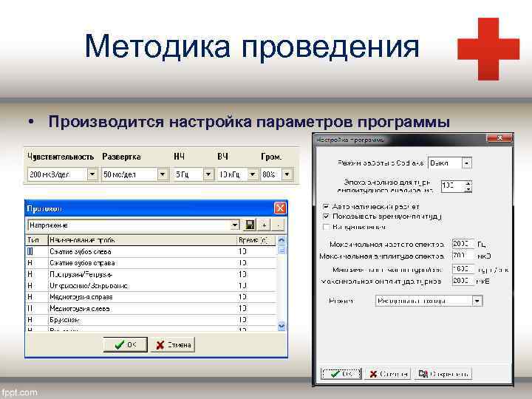This screenshot has width=532, height=399.
Task: Close the Протокол dialog with red X
Action: point(280,208)
